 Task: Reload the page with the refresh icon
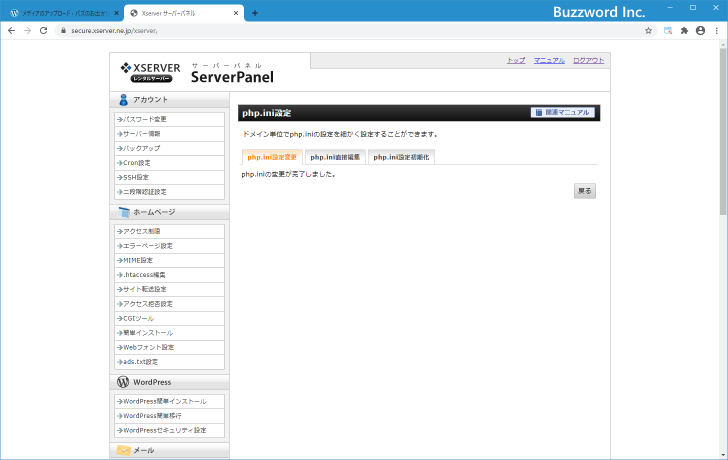click(43, 31)
